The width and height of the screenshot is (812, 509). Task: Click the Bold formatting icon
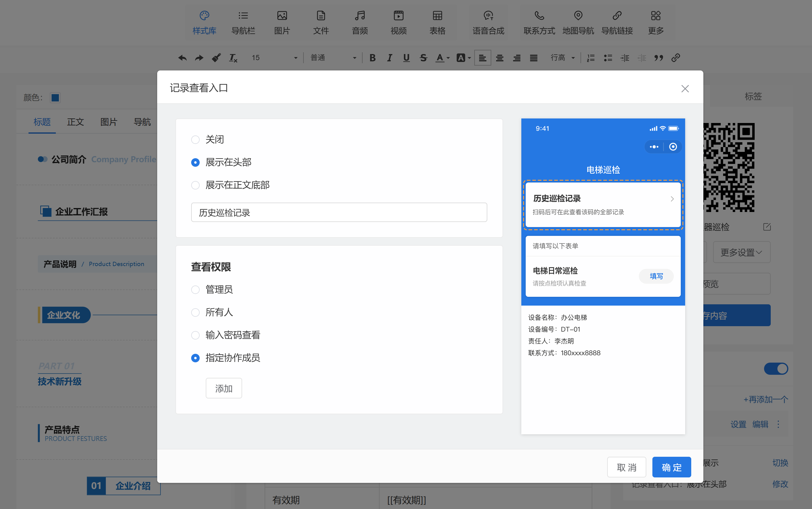click(x=372, y=58)
